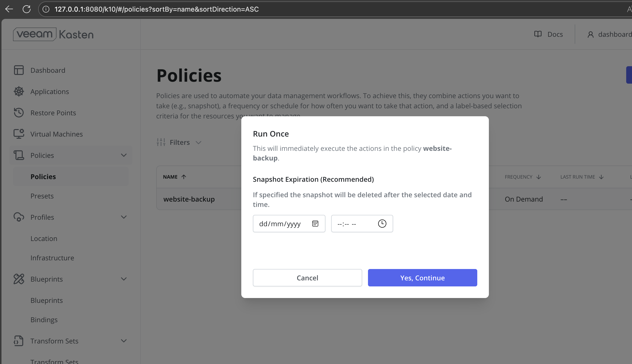Click the Restore Points history icon
The width and height of the screenshot is (632, 364).
point(19,113)
